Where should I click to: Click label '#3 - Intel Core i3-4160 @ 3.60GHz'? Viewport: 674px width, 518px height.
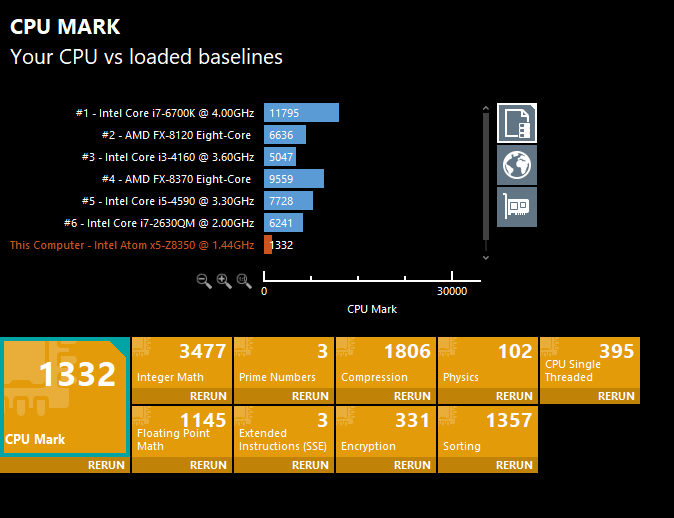[x=168, y=157]
